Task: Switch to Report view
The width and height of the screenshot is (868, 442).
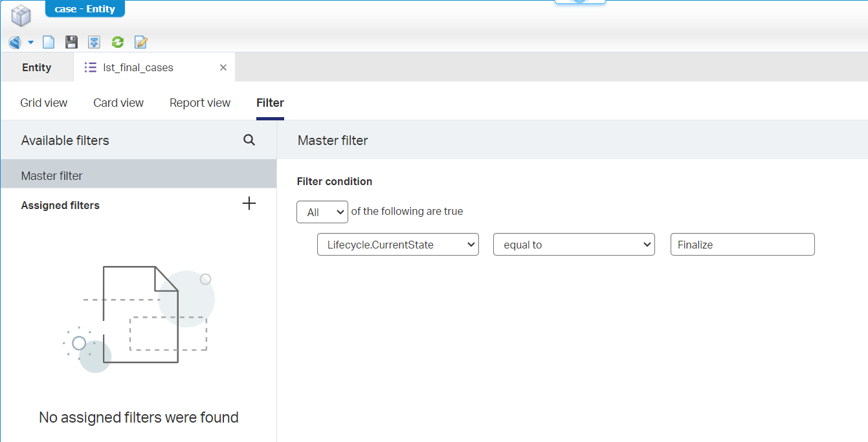Action: pyautogui.click(x=200, y=103)
